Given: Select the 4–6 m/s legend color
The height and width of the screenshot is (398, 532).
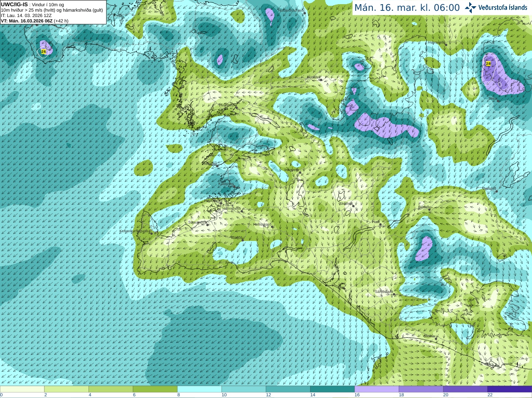Looking at the screenshot, I should pos(111,389).
